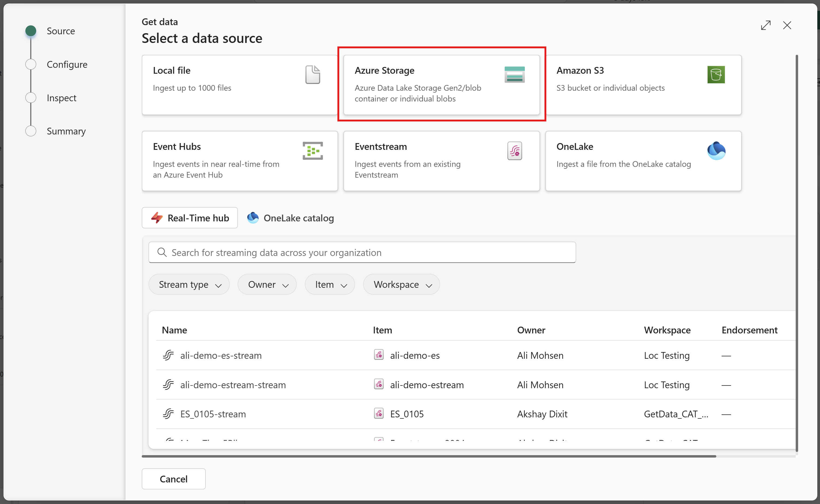Select the Configure step circle
This screenshot has width=820, height=504.
31,64
